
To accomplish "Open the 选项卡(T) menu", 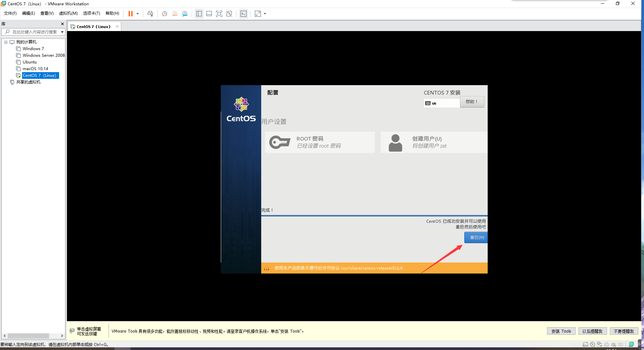I will coord(92,13).
